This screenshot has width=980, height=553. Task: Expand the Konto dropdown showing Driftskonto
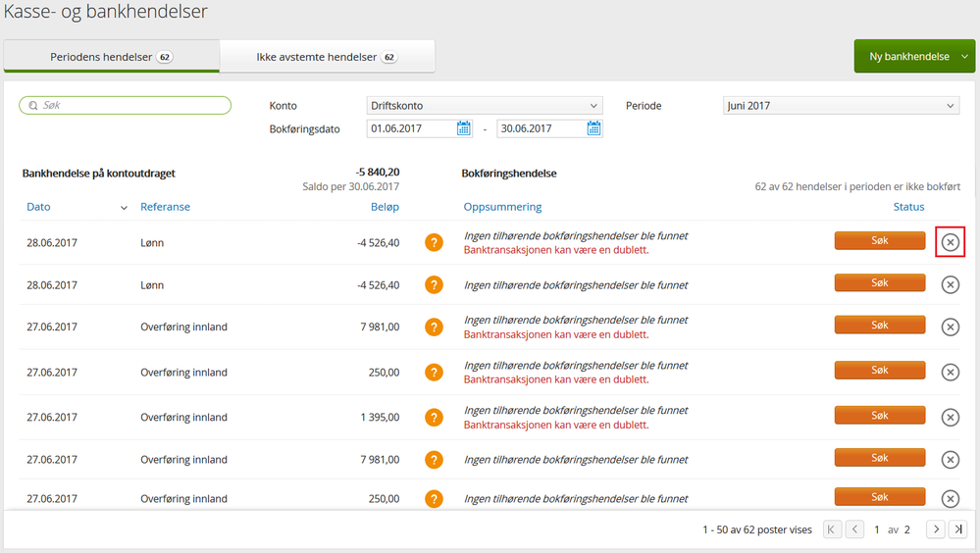coord(485,106)
